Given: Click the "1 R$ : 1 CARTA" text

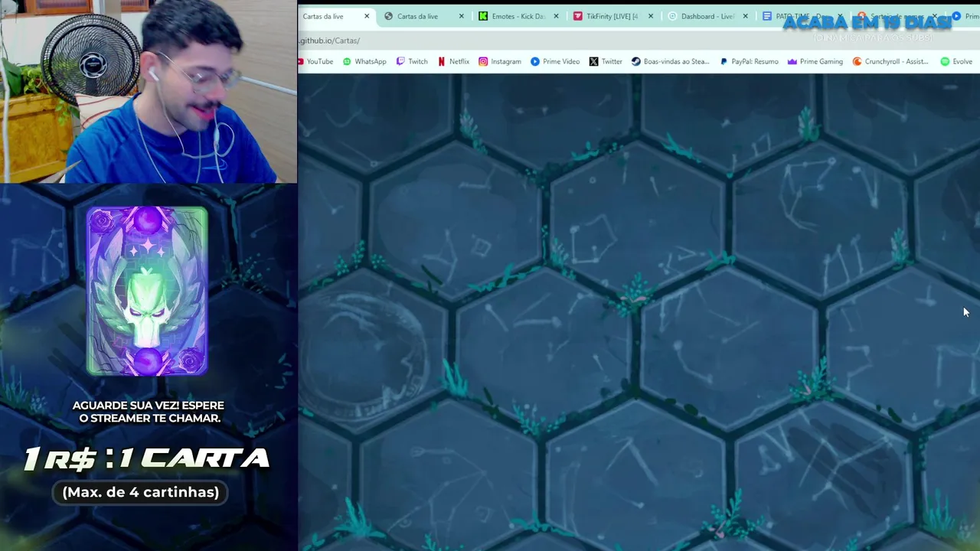Looking at the screenshot, I should pos(146,458).
